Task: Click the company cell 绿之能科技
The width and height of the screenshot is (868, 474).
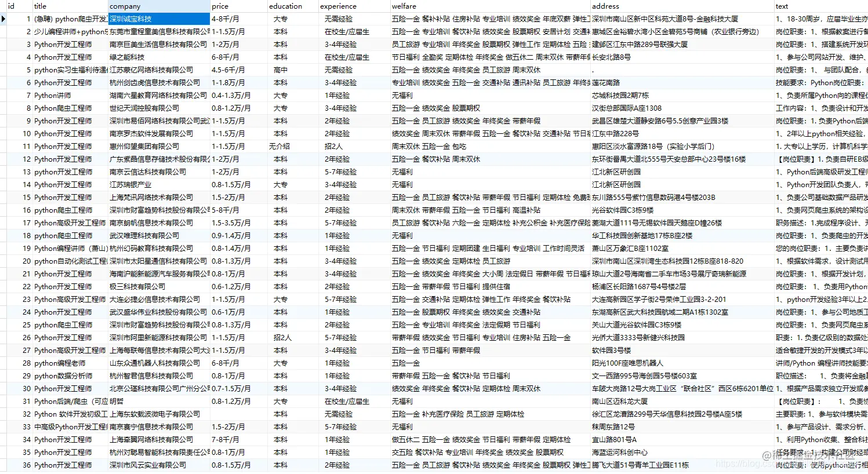Action: (159, 57)
